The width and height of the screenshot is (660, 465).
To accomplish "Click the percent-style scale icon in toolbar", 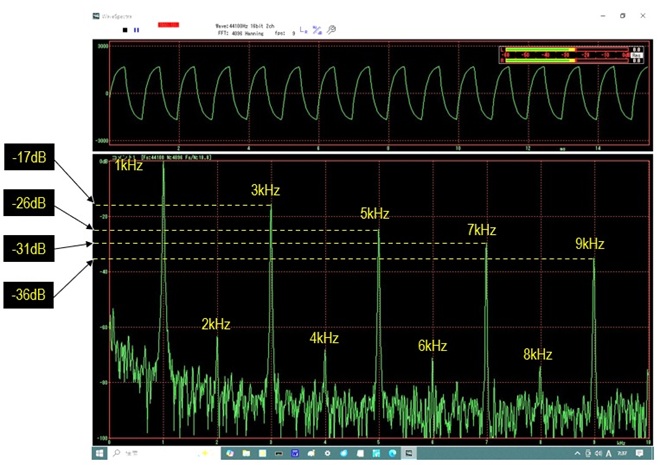I will click(x=317, y=30).
